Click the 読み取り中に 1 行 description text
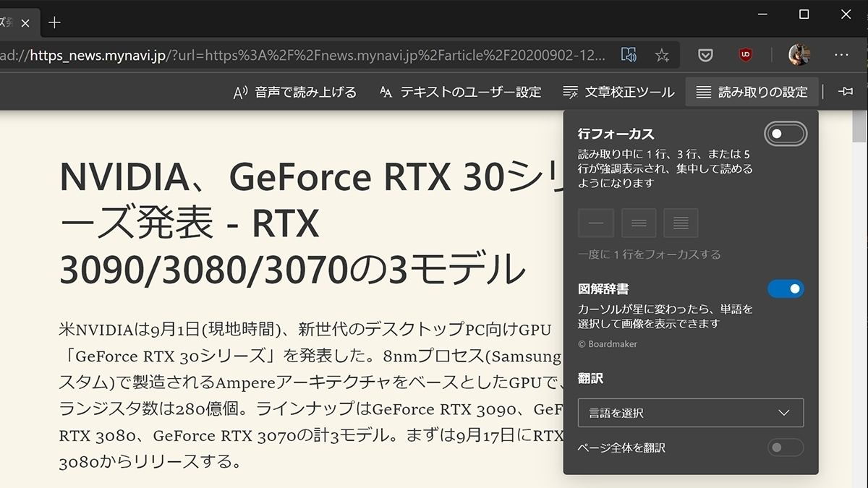 pyautogui.click(x=665, y=168)
